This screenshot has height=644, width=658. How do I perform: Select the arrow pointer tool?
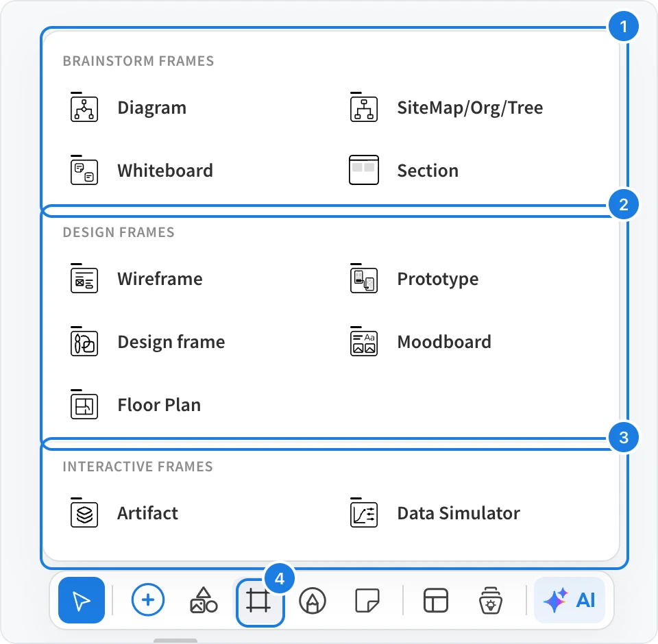pos(82,600)
